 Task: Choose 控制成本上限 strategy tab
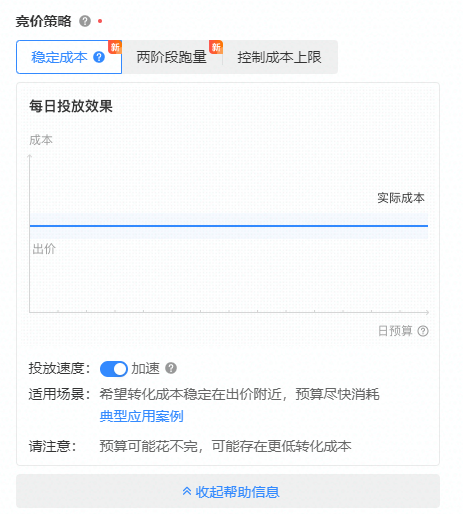click(x=280, y=57)
